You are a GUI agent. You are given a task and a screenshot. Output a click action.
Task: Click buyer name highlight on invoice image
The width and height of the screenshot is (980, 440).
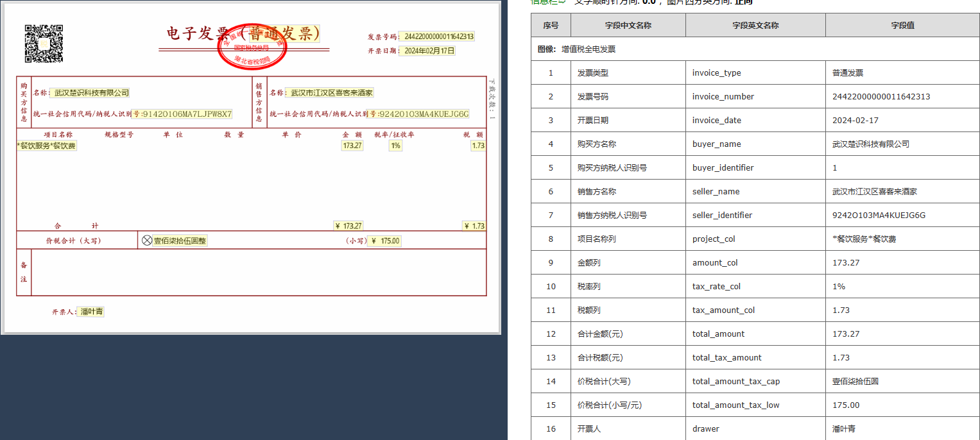coord(90,93)
